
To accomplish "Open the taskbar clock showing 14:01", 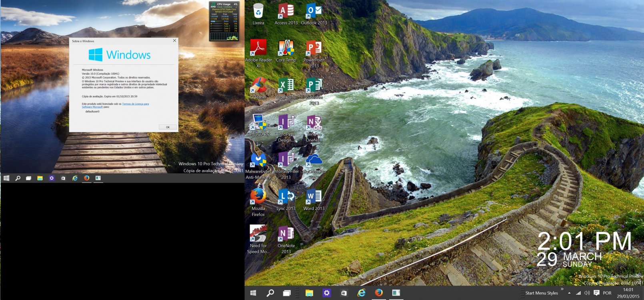I will tap(628, 293).
